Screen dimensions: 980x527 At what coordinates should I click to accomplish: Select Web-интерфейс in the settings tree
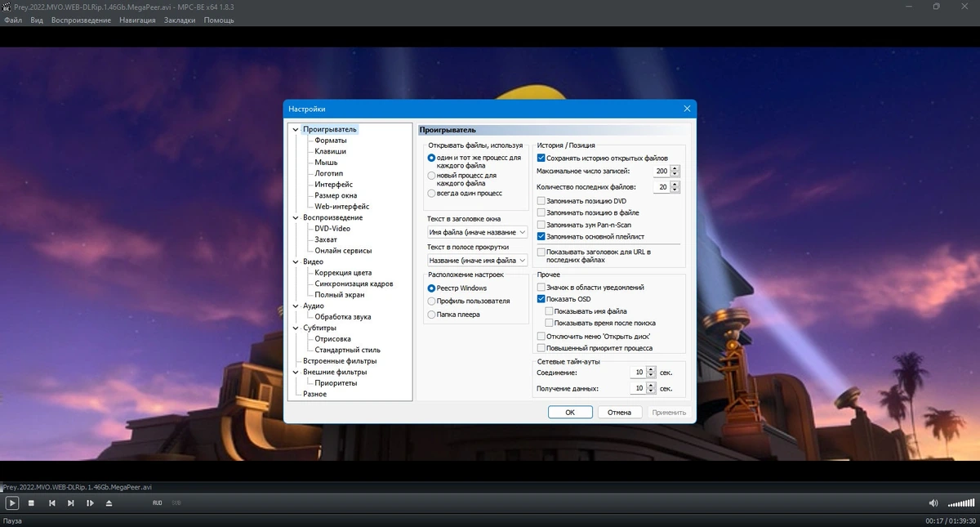[x=342, y=207]
